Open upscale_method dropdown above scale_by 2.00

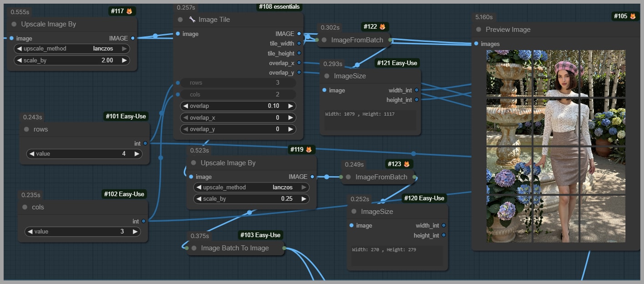pos(72,48)
